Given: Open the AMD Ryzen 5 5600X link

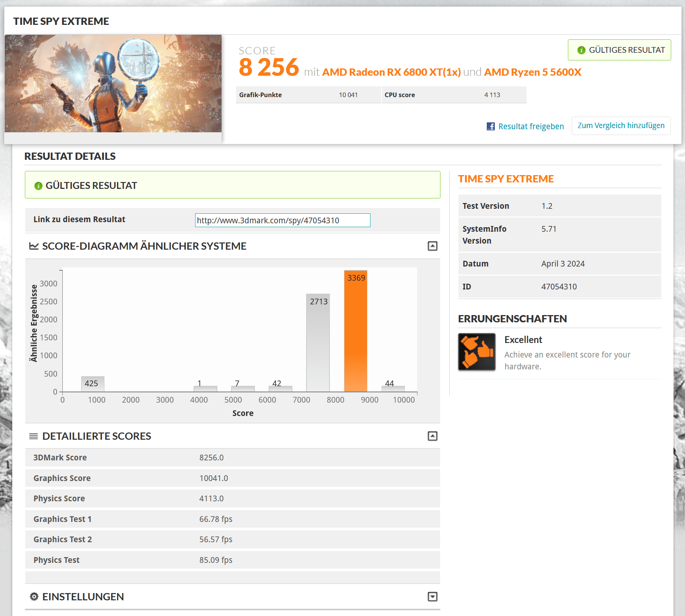Looking at the screenshot, I should (533, 72).
